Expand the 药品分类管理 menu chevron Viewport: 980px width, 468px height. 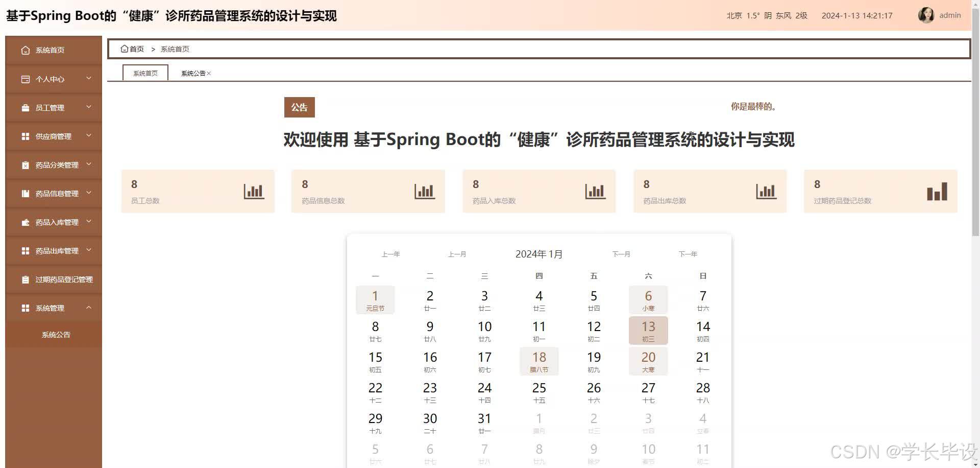[89, 164]
